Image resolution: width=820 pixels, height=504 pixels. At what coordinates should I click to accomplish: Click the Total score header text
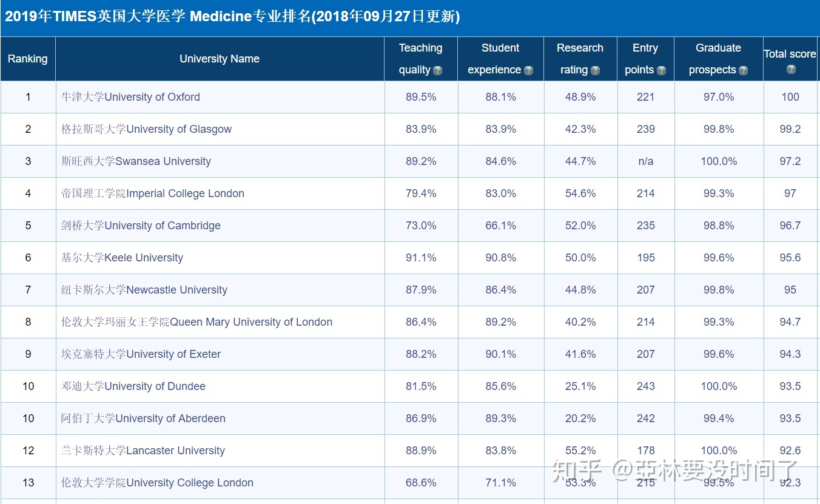pos(790,54)
